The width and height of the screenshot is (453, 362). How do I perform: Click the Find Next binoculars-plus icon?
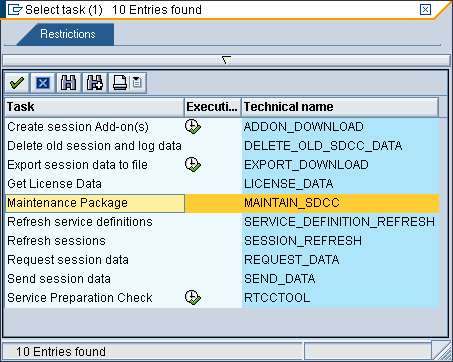(95, 83)
